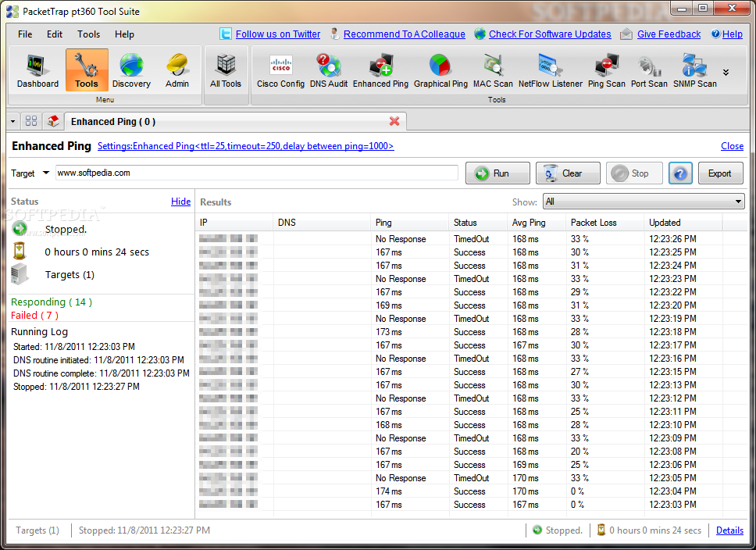Launch the MAC Scan tool
Image resolution: width=756 pixels, height=550 pixels.
tap(493, 71)
